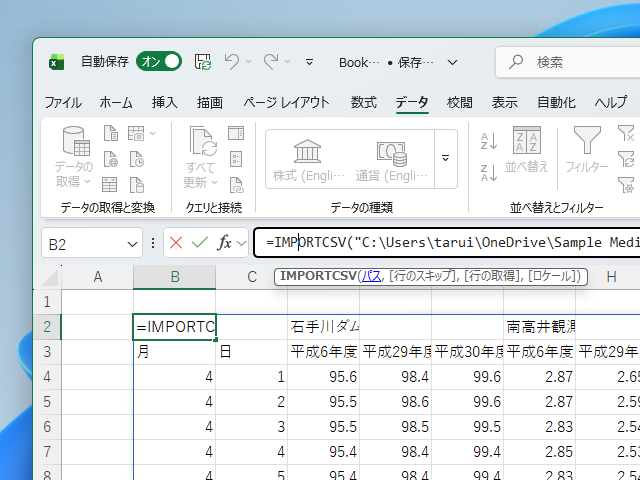
Task: Click the Advanced filter icon
Action: (626, 184)
